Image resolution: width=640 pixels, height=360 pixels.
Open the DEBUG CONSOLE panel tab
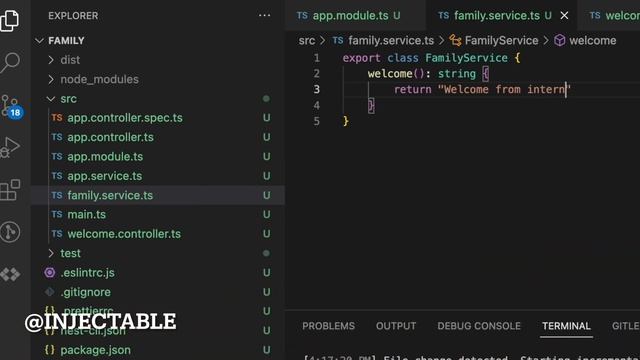click(x=479, y=326)
